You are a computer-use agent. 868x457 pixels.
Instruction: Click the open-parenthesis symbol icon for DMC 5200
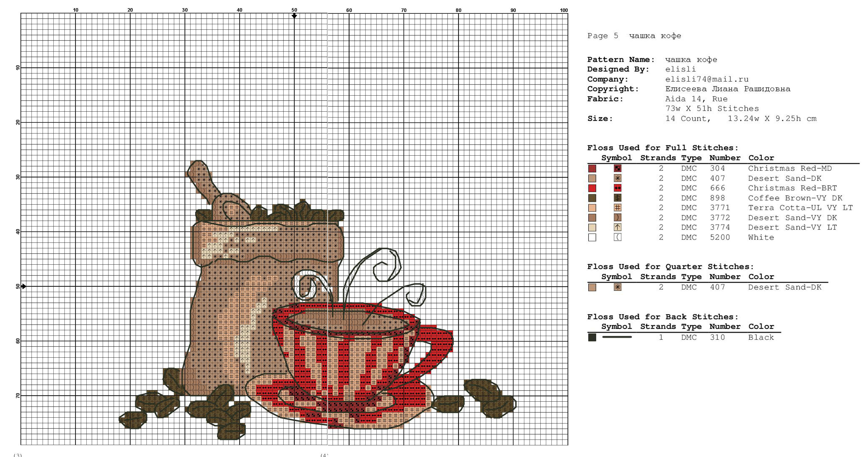pos(617,237)
